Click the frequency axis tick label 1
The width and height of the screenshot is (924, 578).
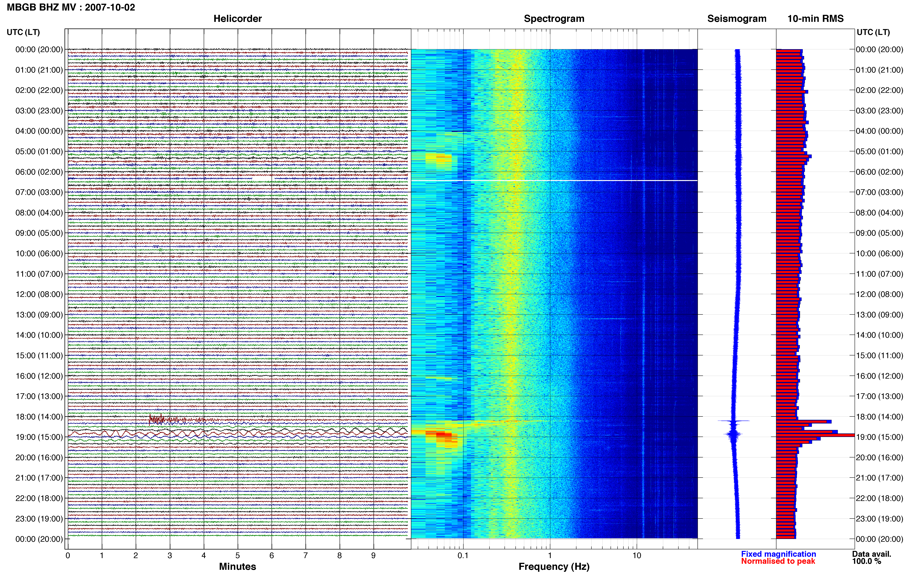pos(550,556)
